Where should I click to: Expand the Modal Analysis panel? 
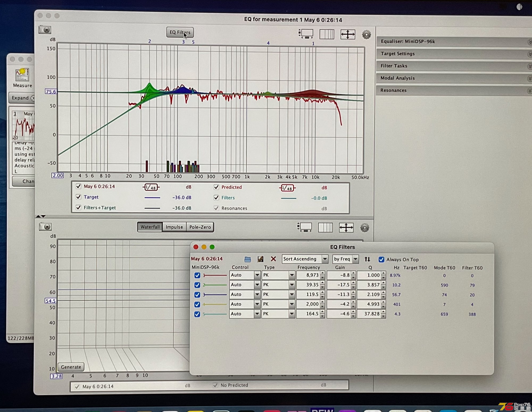(454, 78)
